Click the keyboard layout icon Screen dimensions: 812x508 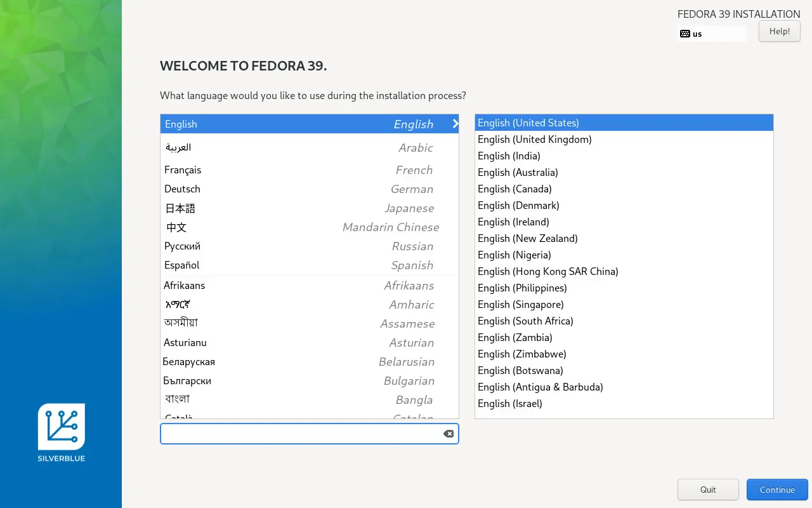tap(684, 34)
